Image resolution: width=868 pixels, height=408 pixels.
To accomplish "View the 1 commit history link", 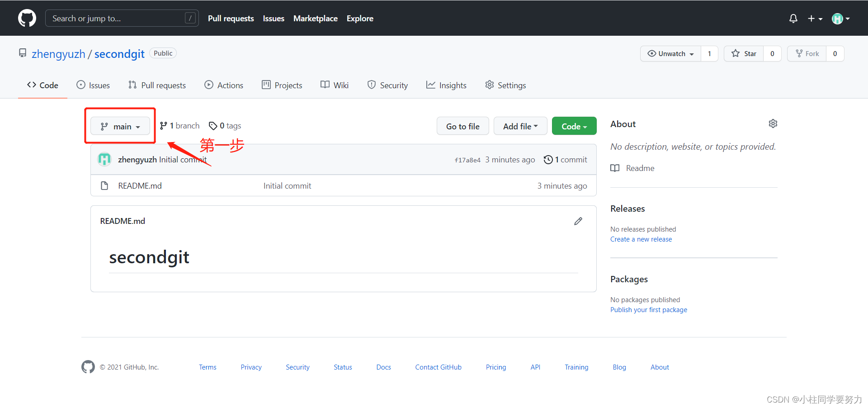I will [x=565, y=160].
